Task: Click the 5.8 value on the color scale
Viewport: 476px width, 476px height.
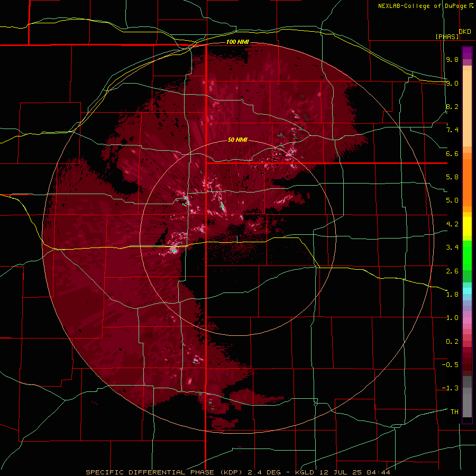Action: 452,177
